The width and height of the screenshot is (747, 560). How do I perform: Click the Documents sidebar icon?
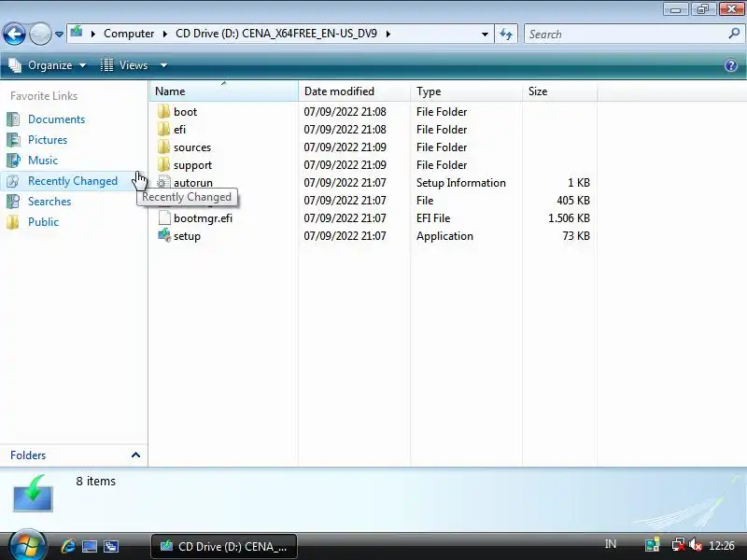13,119
